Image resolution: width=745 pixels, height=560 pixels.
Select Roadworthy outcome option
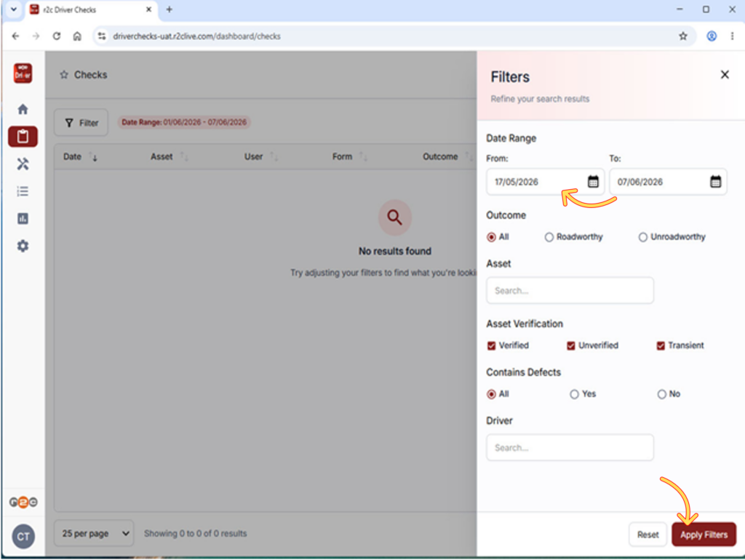[549, 237]
